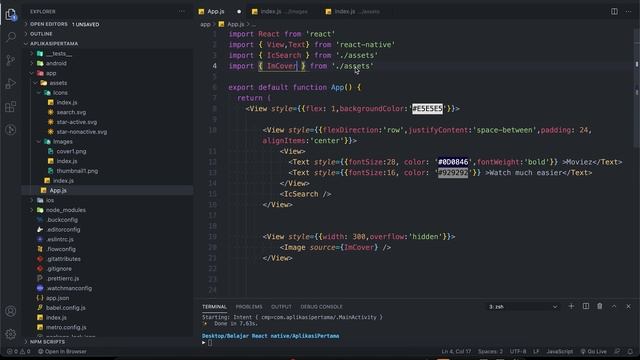Click Ln 4, Col 17 position indicator
Image resolution: width=640 pixels, height=360 pixels.
coord(456,351)
